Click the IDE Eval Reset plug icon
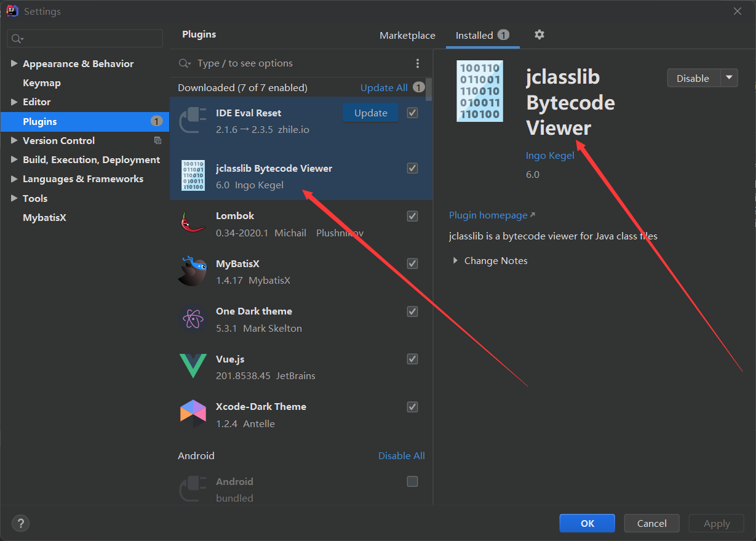 193,121
